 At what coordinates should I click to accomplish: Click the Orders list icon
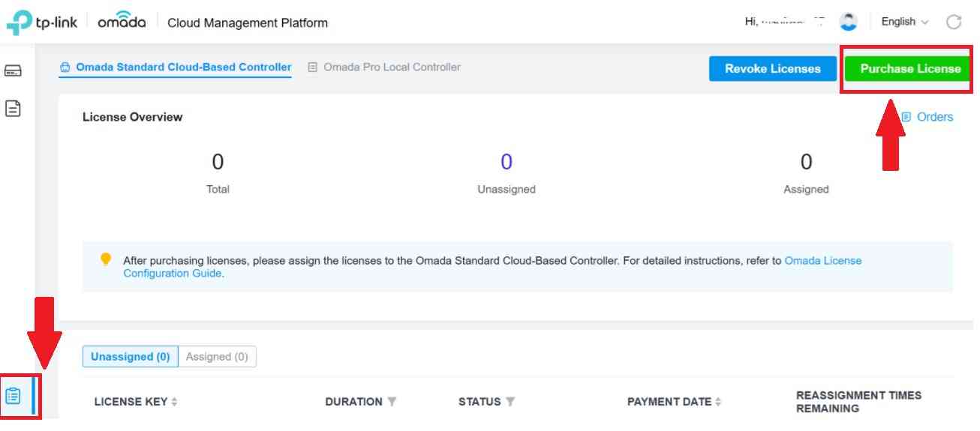[906, 117]
